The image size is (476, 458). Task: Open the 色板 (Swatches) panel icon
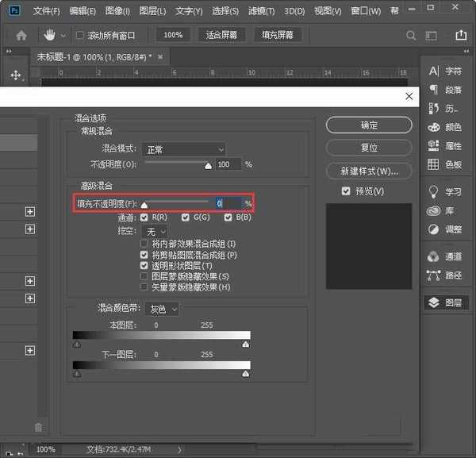click(x=434, y=164)
